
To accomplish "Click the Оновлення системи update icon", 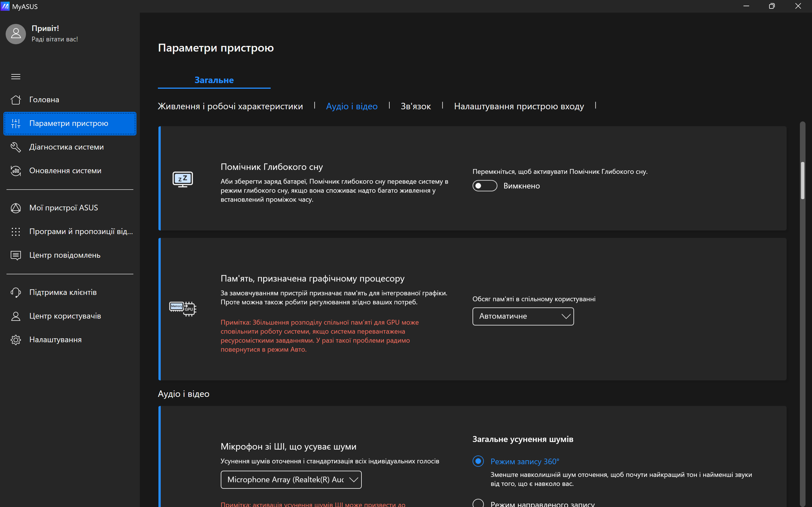I will (x=16, y=171).
